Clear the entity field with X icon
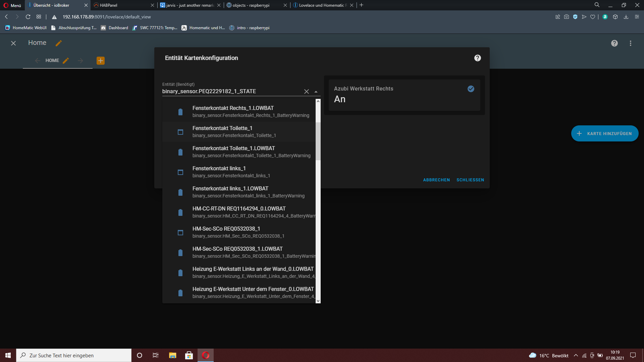 (x=306, y=92)
